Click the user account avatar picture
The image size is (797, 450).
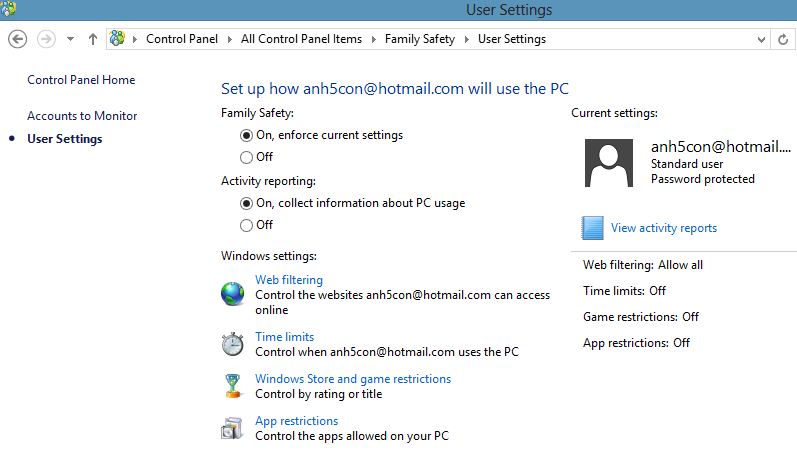[x=609, y=163]
